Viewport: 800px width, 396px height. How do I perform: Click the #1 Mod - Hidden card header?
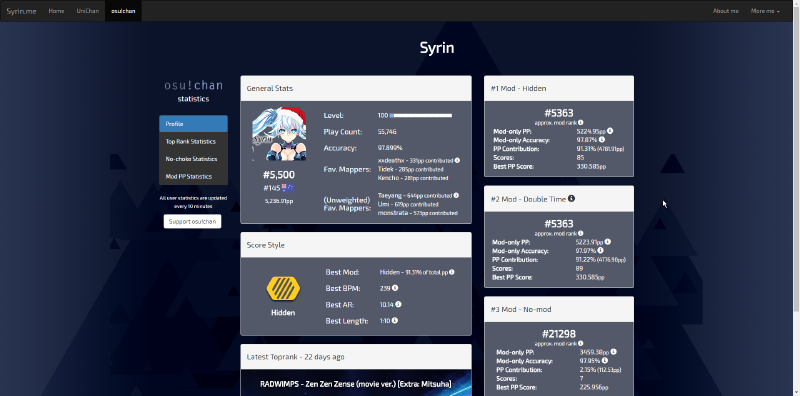pyautogui.click(x=559, y=88)
